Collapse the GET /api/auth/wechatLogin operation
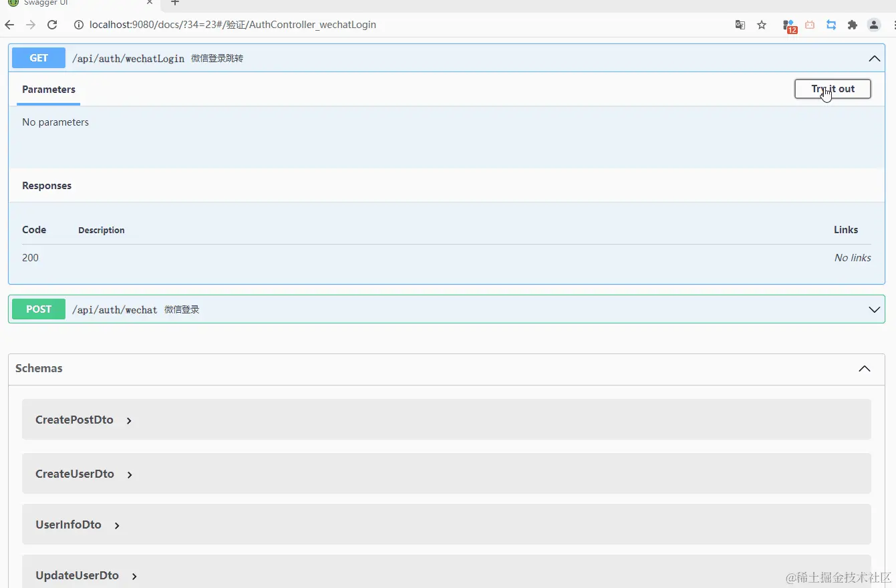 click(874, 59)
